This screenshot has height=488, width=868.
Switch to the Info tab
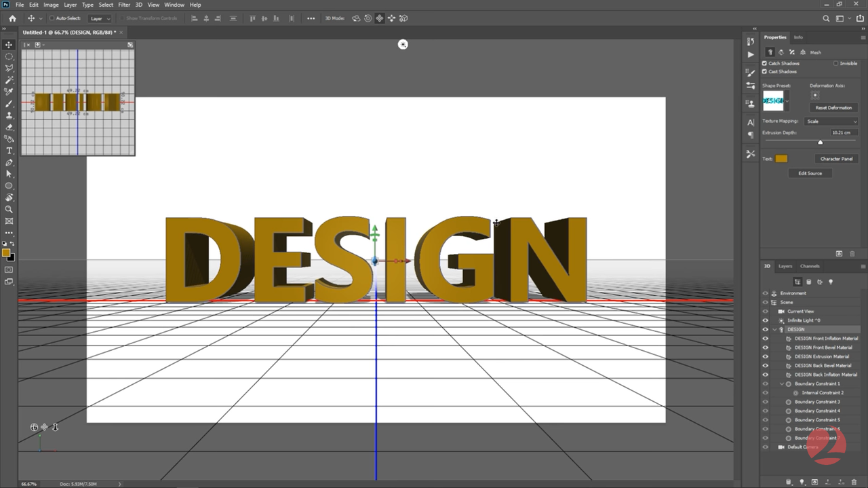click(798, 37)
